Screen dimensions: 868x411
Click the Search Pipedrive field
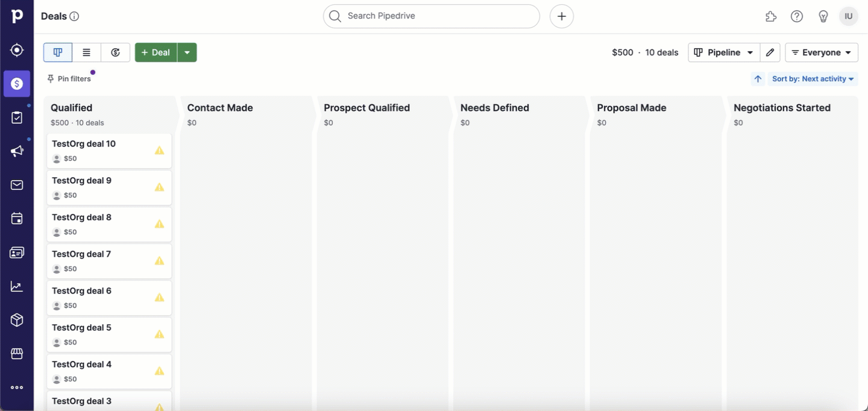(x=432, y=16)
